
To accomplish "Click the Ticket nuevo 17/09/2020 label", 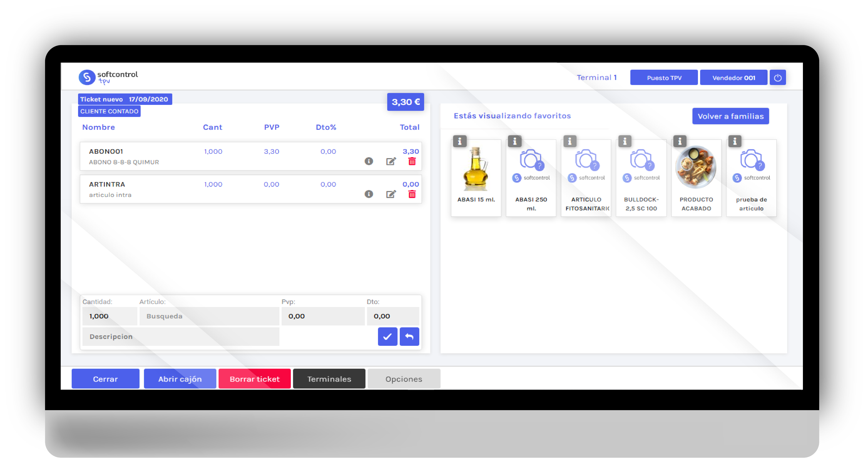I will coord(125,99).
